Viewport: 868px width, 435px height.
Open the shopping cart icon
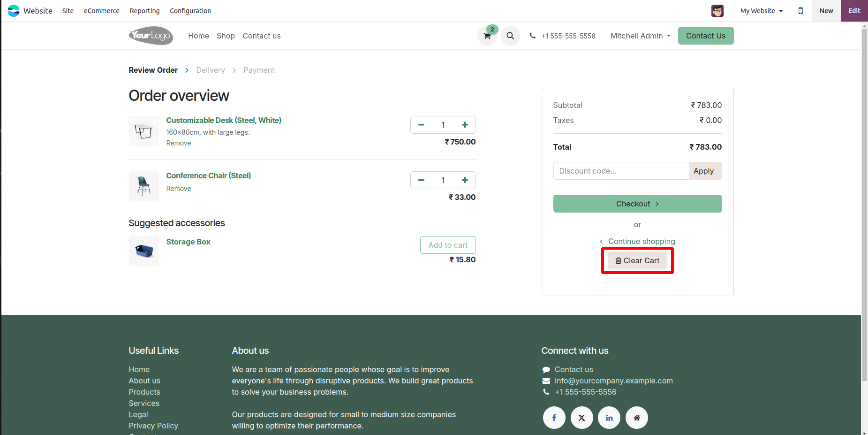coord(487,36)
